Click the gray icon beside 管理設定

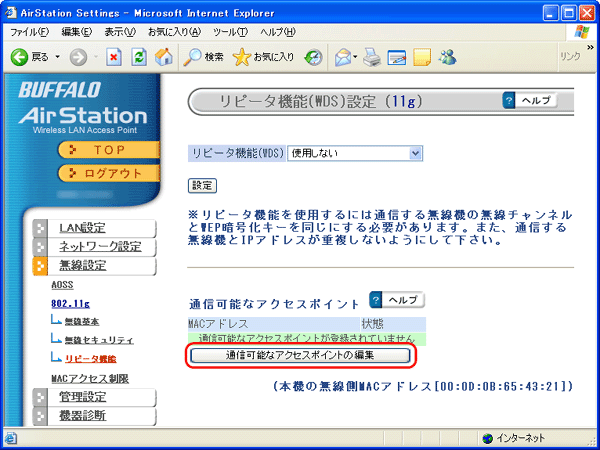coord(40,398)
